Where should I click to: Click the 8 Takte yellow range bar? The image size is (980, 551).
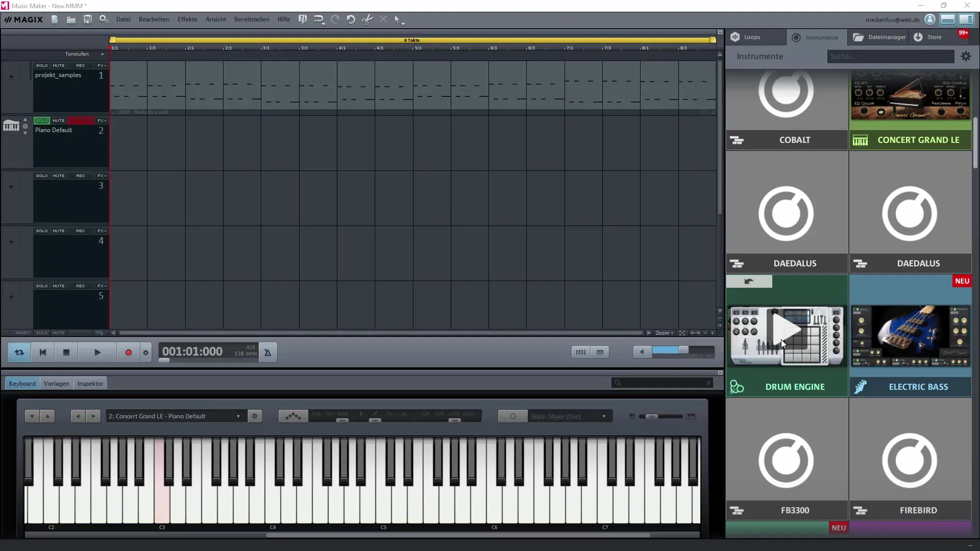(x=412, y=40)
